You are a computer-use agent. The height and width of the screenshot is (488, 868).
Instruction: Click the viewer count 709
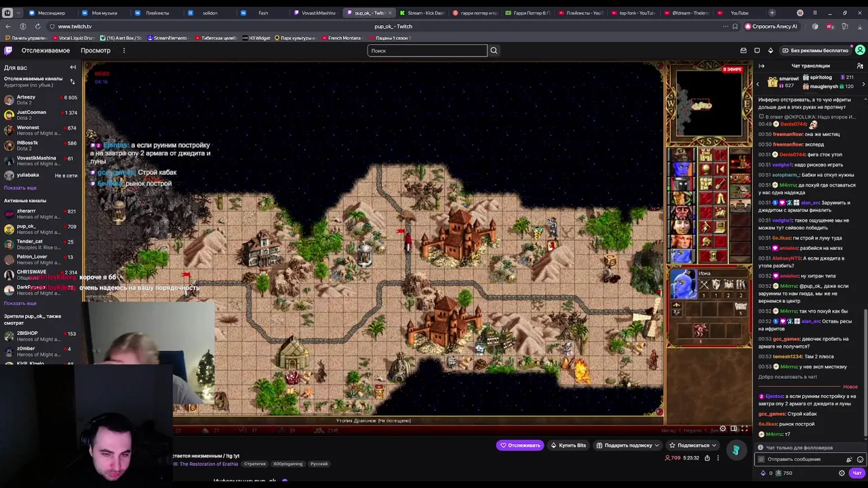tap(673, 458)
